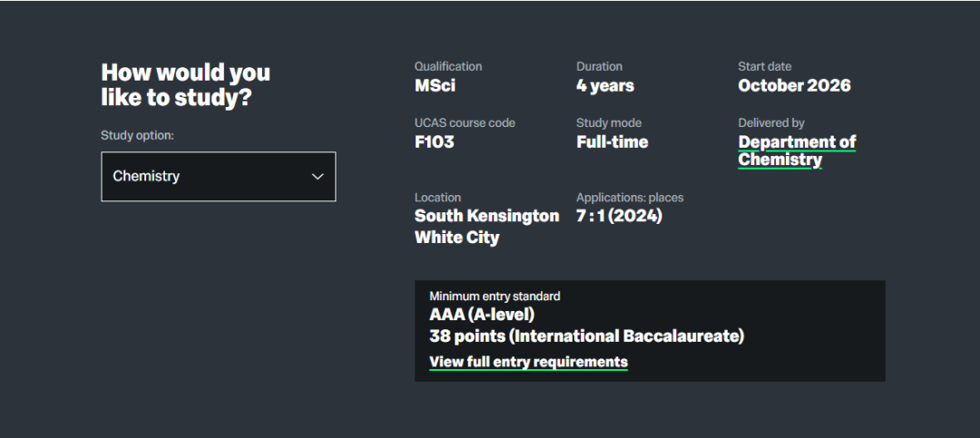Click the 'Applications: places' label

(x=630, y=197)
